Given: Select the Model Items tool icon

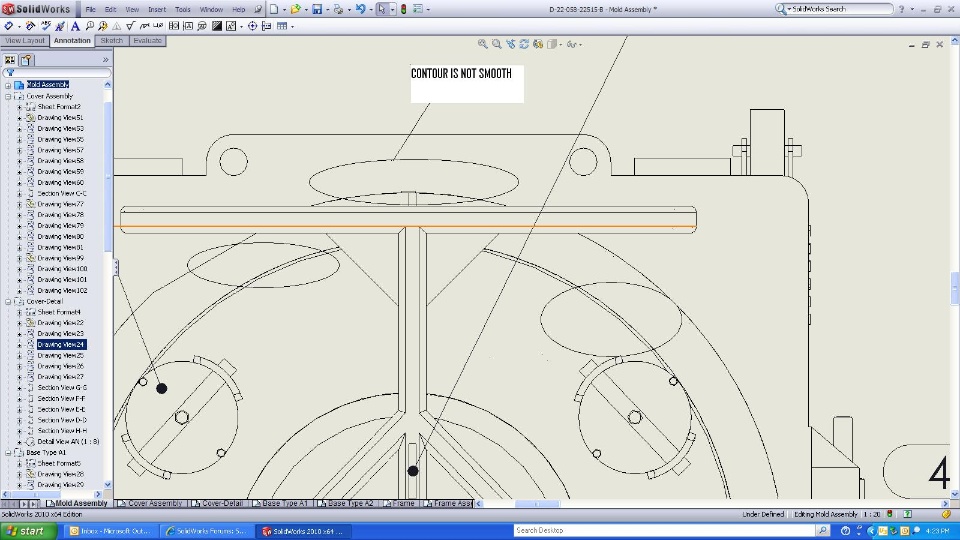Looking at the screenshot, I should coord(30,26).
